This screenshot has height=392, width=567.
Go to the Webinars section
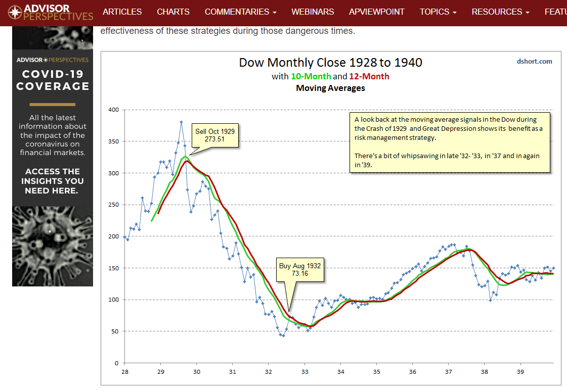[x=313, y=12]
